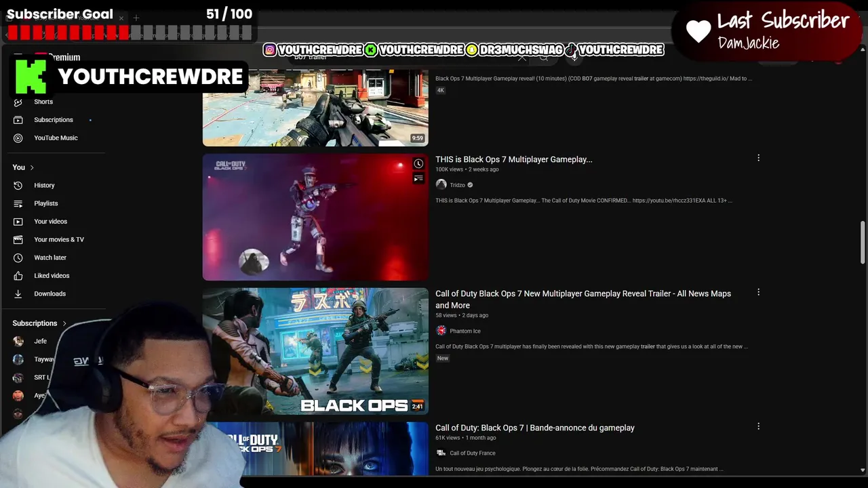Click the Call of Duty France channel avatar
Screen dimensions: 868x488
(441, 453)
